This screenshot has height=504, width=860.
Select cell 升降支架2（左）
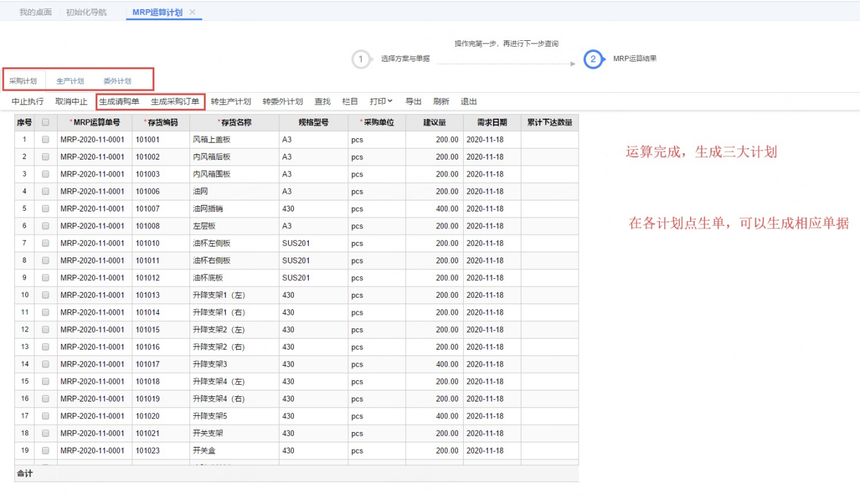[x=234, y=330]
